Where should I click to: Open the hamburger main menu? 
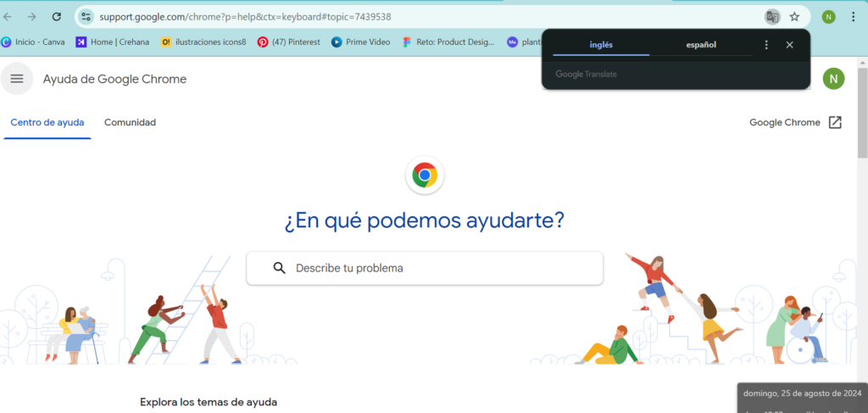point(17,79)
